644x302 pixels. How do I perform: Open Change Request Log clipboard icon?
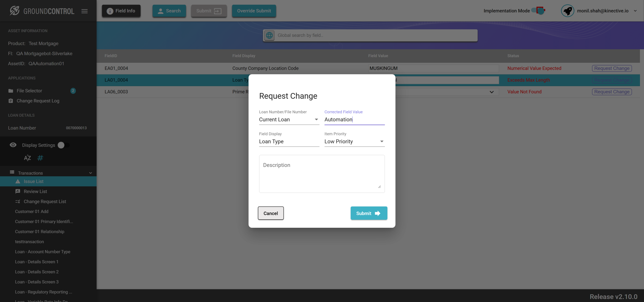[x=11, y=101]
